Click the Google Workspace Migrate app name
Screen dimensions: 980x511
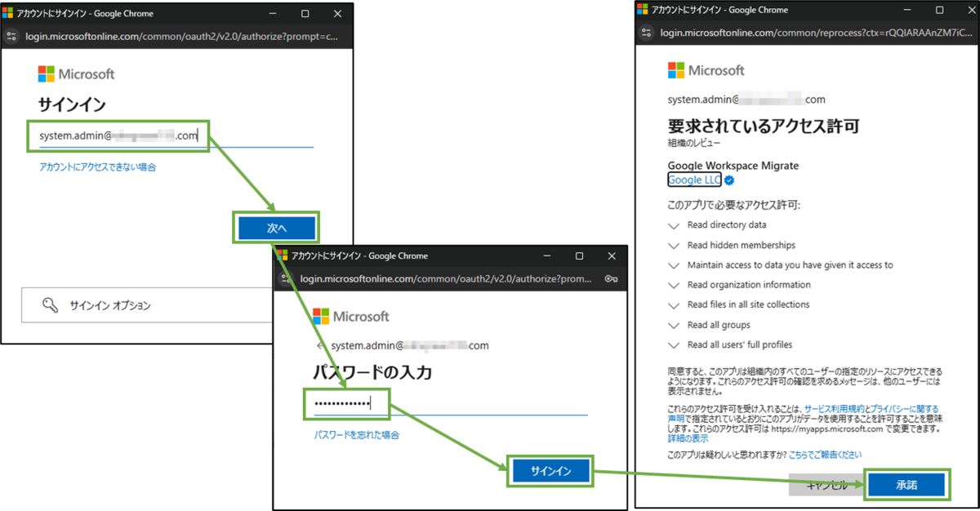click(733, 166)
